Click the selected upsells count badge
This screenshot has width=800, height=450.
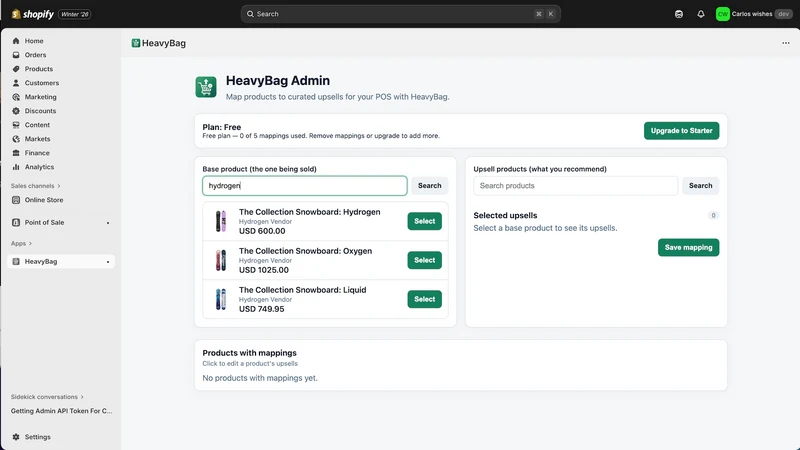pyautogui.click(x=713, y=215)
